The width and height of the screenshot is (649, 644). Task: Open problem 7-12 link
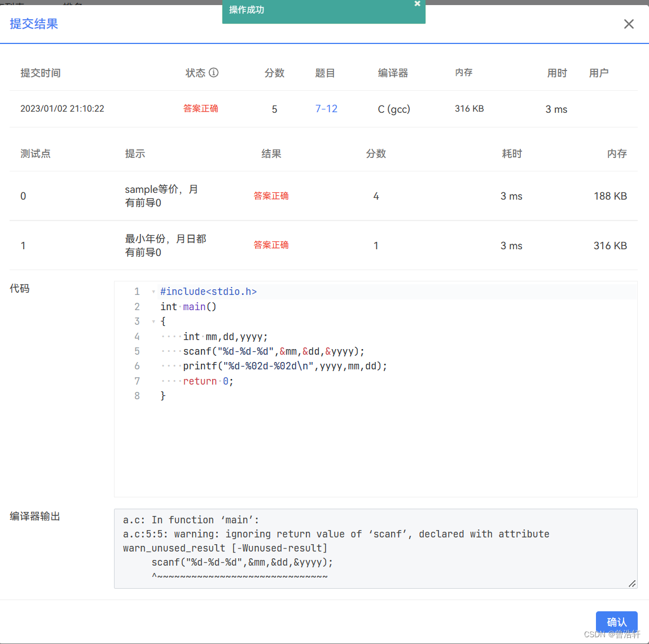click(x=326, y=109)
